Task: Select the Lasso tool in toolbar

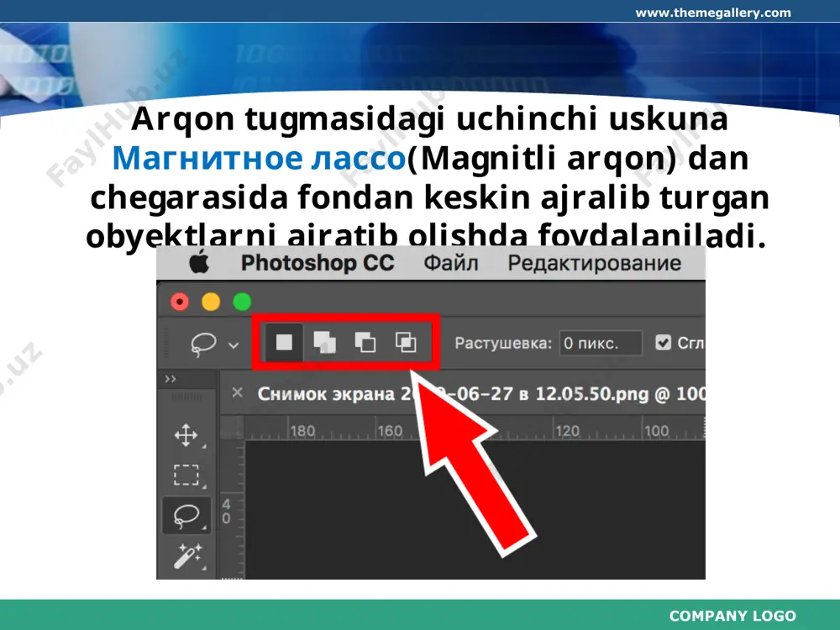Action: [186, 517]
